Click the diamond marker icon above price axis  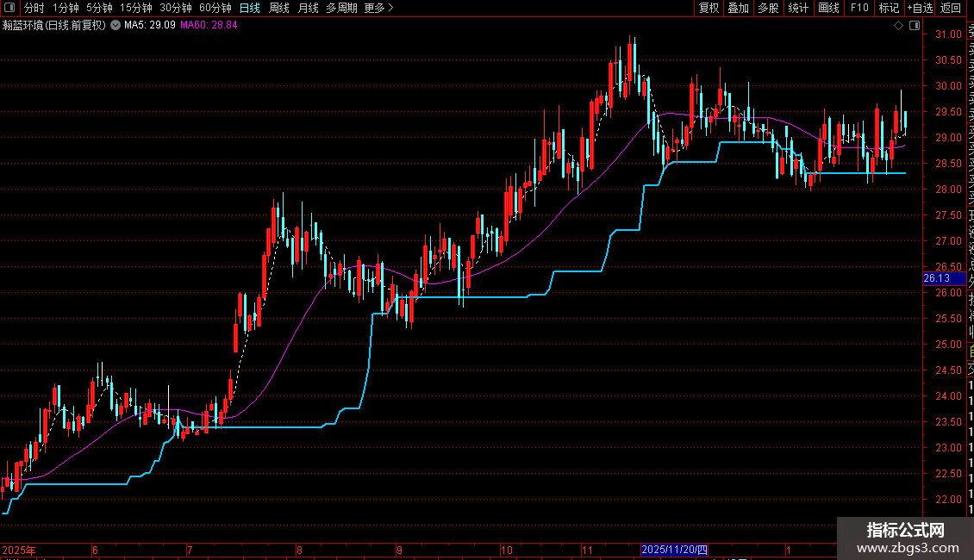pyautogui.click(x=898, y=26)
